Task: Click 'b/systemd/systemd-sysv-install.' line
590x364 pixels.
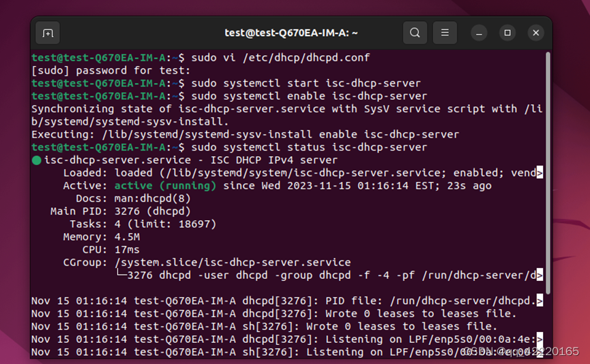Action: (x=130, y=121)
